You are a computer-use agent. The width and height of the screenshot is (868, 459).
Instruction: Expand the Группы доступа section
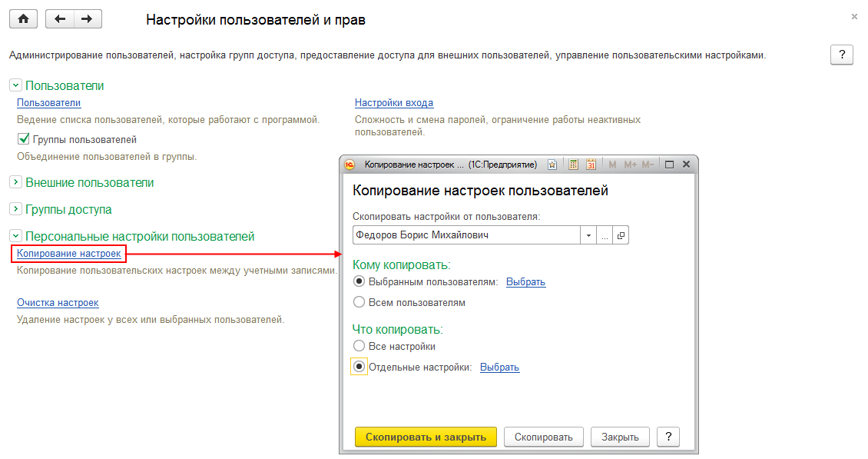15,209
